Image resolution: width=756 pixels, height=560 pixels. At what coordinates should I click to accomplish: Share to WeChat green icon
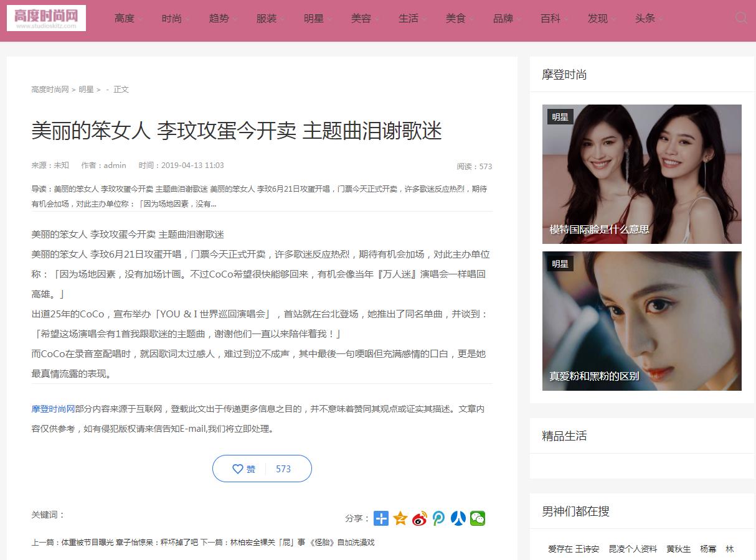[x=478, y=518]
